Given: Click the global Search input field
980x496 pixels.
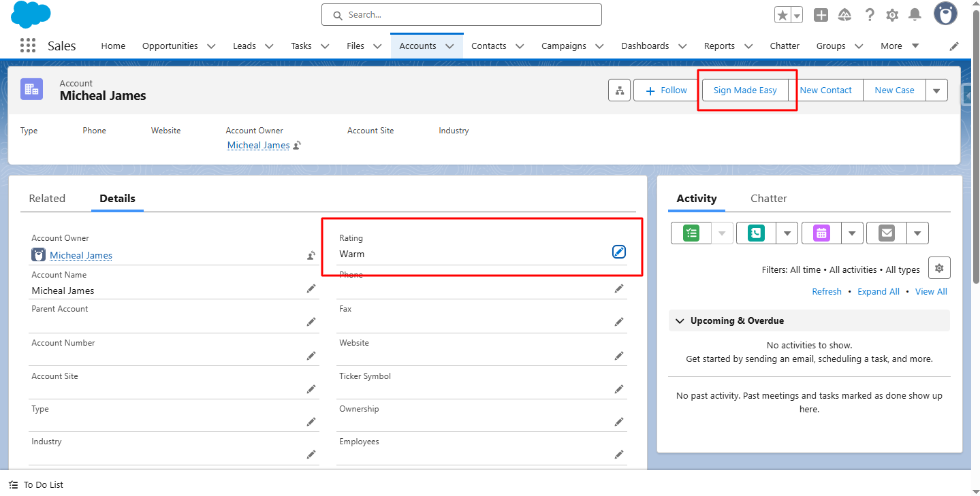Looking at the screenshot, I should point(462,14).
